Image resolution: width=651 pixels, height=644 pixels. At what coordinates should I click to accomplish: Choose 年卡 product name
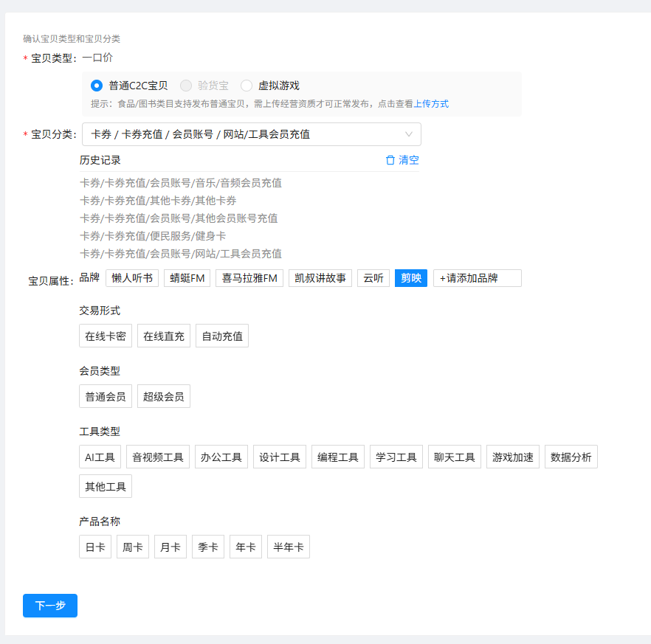coord(246,547)
